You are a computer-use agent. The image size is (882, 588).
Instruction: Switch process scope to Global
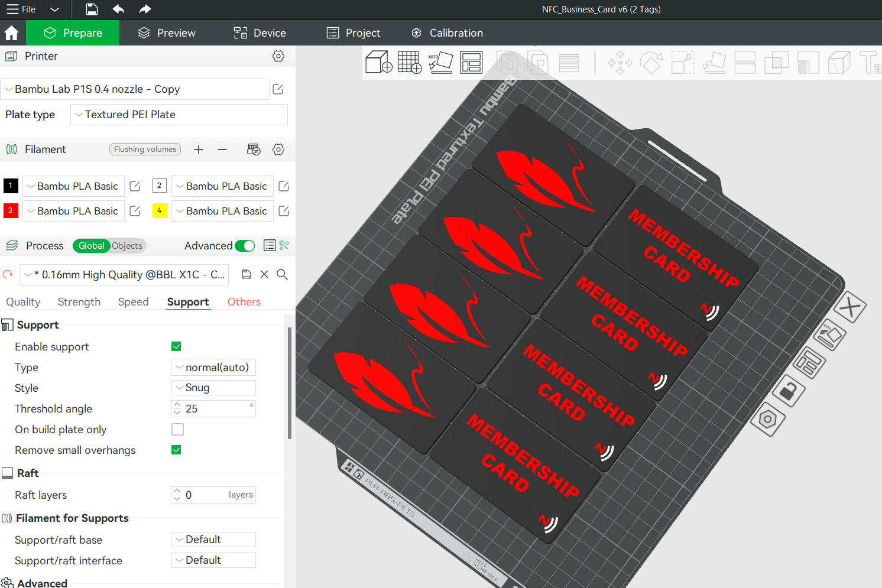coord(91,246)
